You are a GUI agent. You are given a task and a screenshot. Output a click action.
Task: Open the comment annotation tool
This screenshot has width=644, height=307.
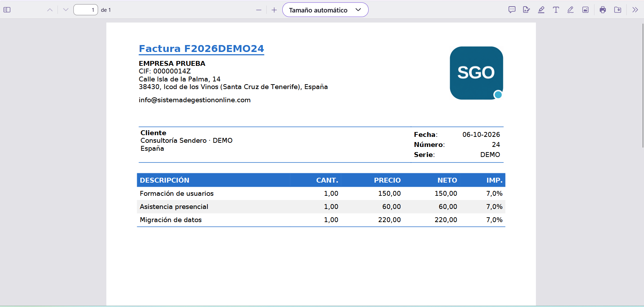click(x=512, y=10)
